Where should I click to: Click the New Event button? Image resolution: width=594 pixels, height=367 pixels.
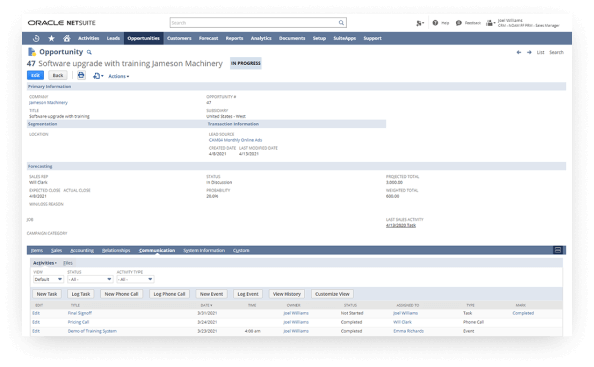click(211, 294)
